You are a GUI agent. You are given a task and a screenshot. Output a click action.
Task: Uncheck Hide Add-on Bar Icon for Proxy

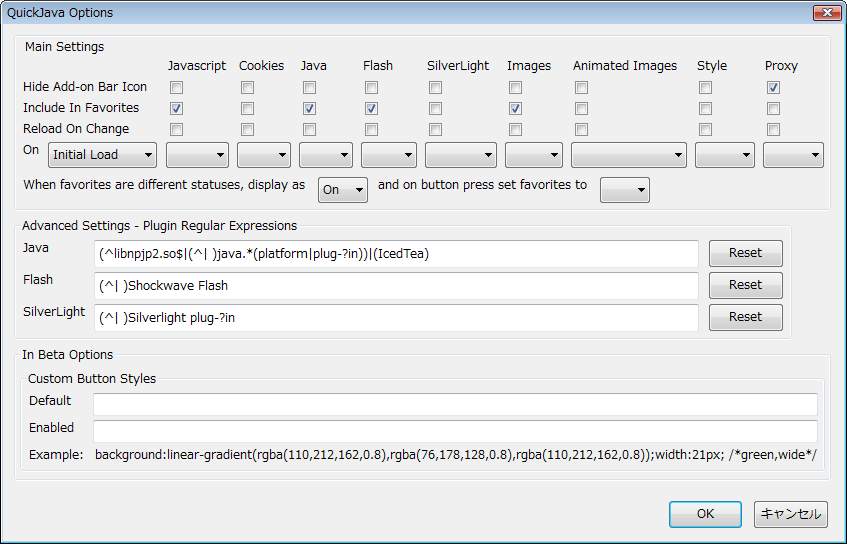point(774,88)
